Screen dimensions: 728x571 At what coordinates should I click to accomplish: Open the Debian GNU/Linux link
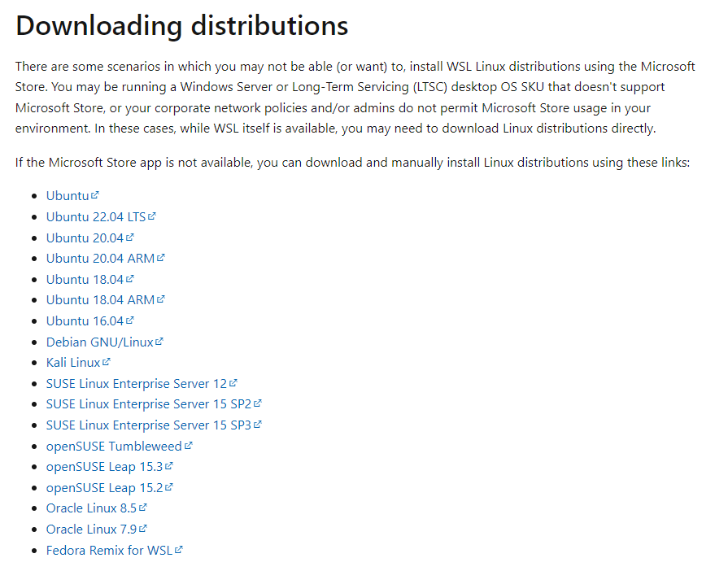(x=104, y=342)
